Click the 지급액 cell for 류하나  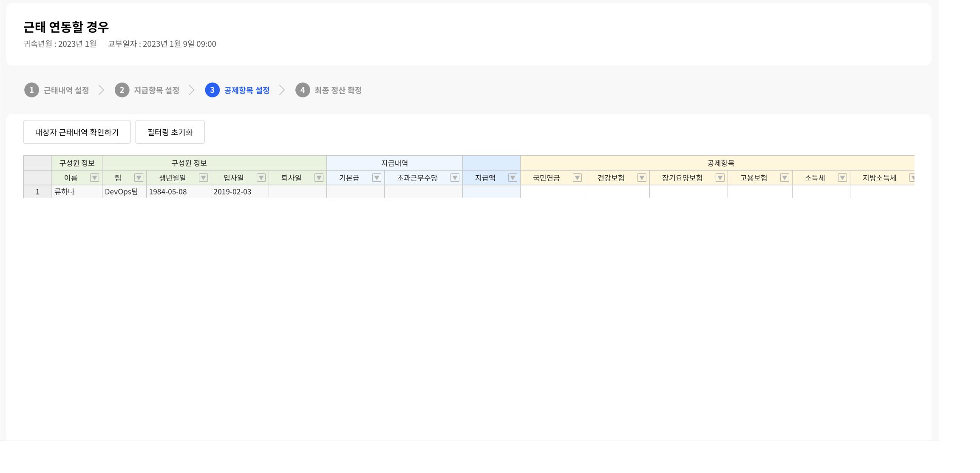point(491,192)
